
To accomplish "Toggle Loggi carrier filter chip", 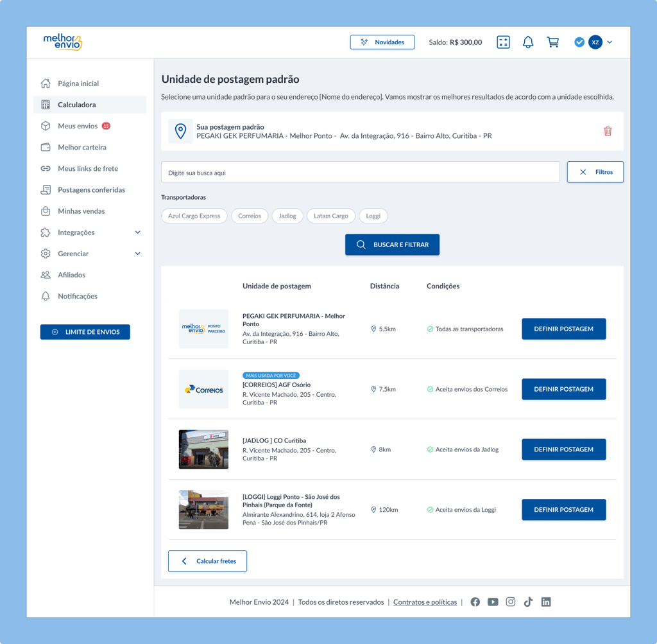I will (x=373, y=216).
